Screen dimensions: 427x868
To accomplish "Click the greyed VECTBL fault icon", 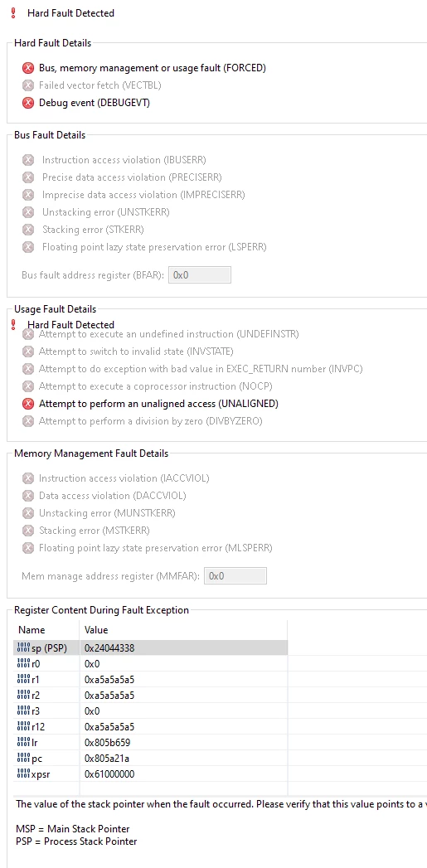I will [x=27, y=85].
